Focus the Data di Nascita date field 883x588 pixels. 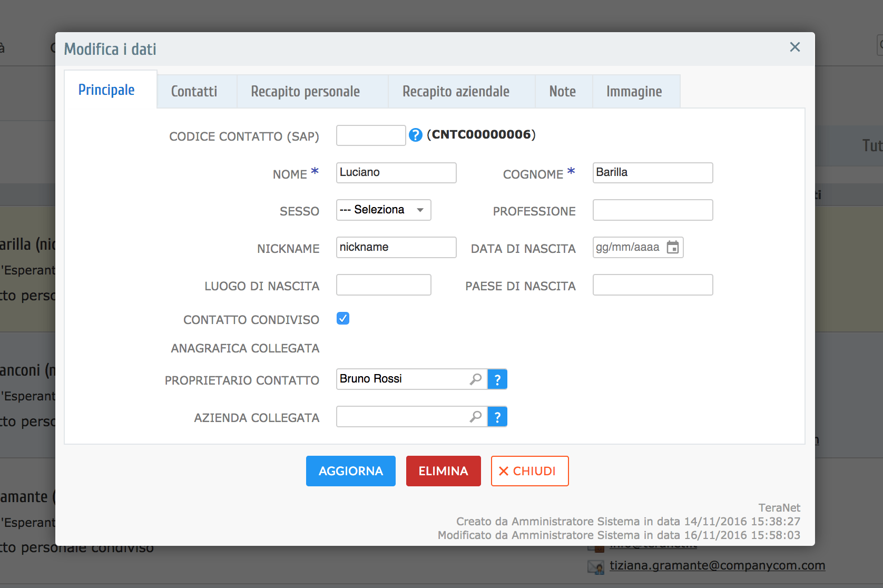click(x=638, y=247)
